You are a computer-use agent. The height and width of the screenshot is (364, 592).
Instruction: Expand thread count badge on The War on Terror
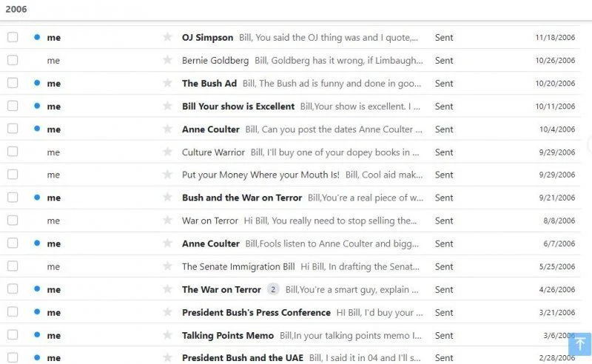[273, 289]
